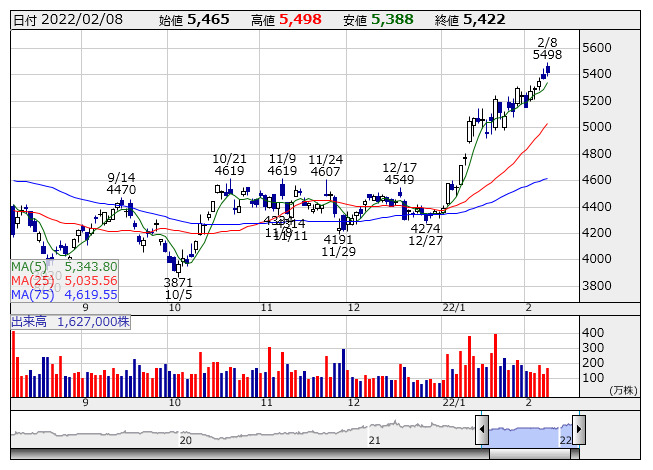Click year label 20 in overview chart
The width and height of the screenshot is (653, 470).
click(x=186, y=440)
